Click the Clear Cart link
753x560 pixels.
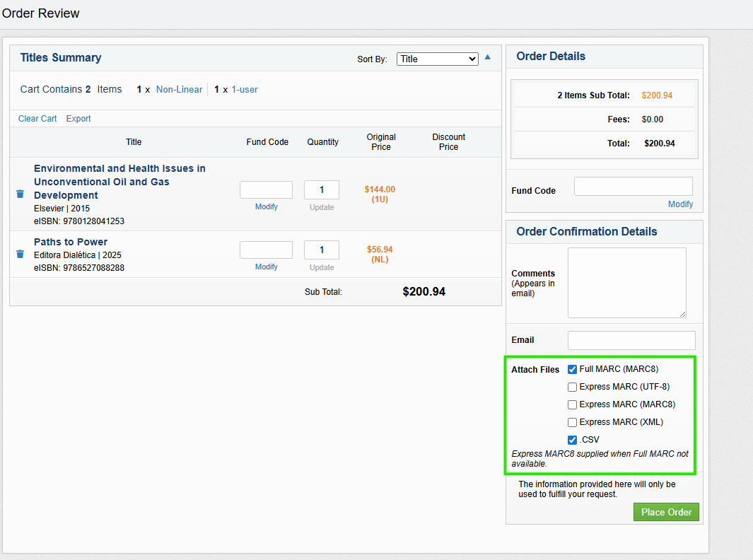click(37, 119)
